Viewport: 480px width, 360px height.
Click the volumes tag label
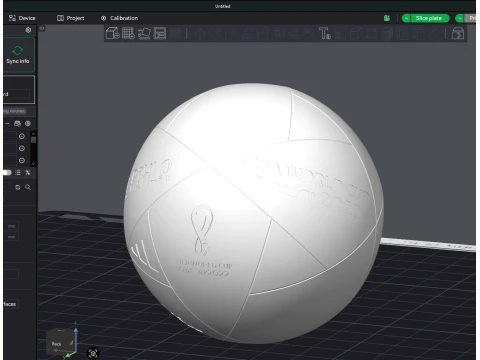(15, 111)
